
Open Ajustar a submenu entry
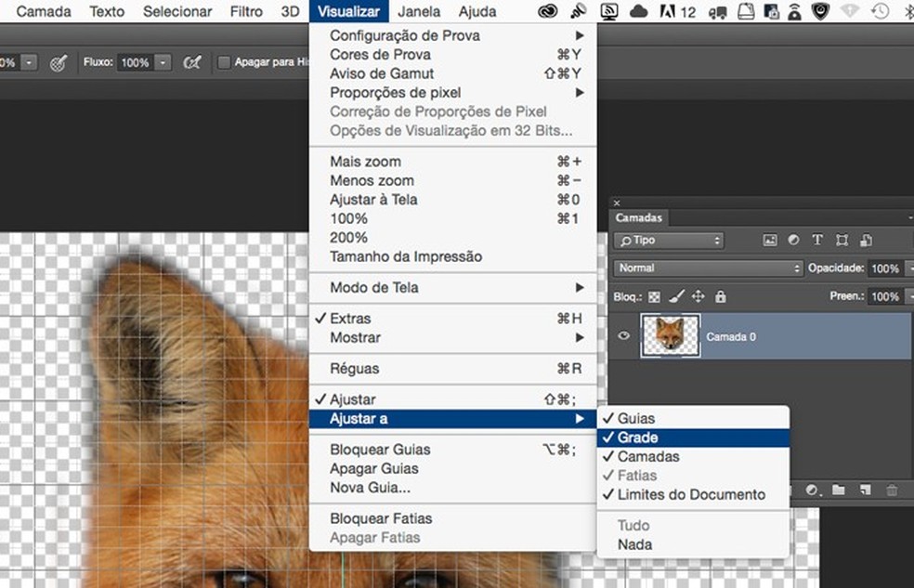452,418
